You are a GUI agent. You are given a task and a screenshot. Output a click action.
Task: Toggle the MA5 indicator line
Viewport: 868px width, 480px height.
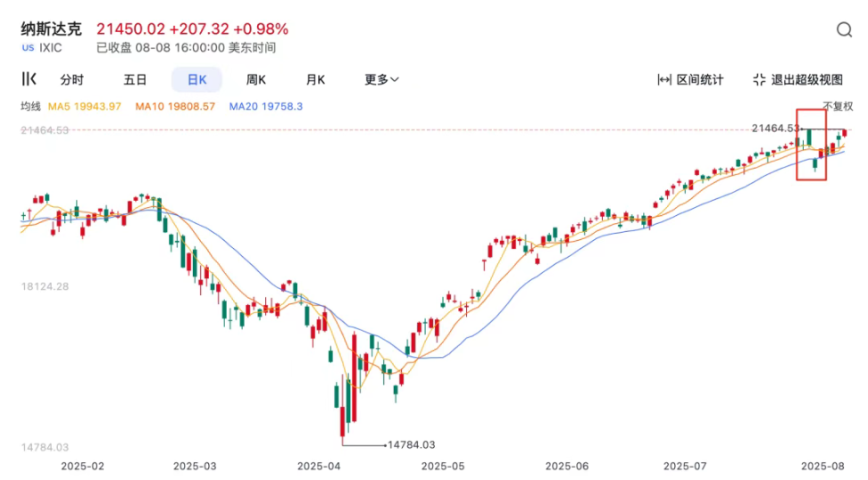(85, 106)
